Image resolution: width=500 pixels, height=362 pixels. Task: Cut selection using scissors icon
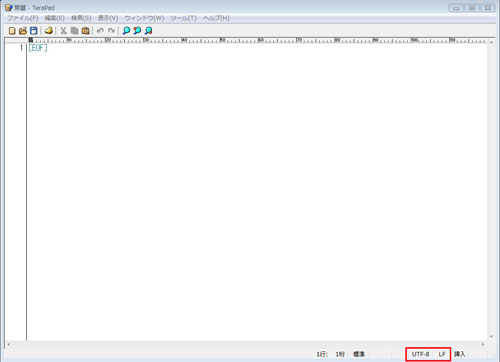[x=63, y=31]
